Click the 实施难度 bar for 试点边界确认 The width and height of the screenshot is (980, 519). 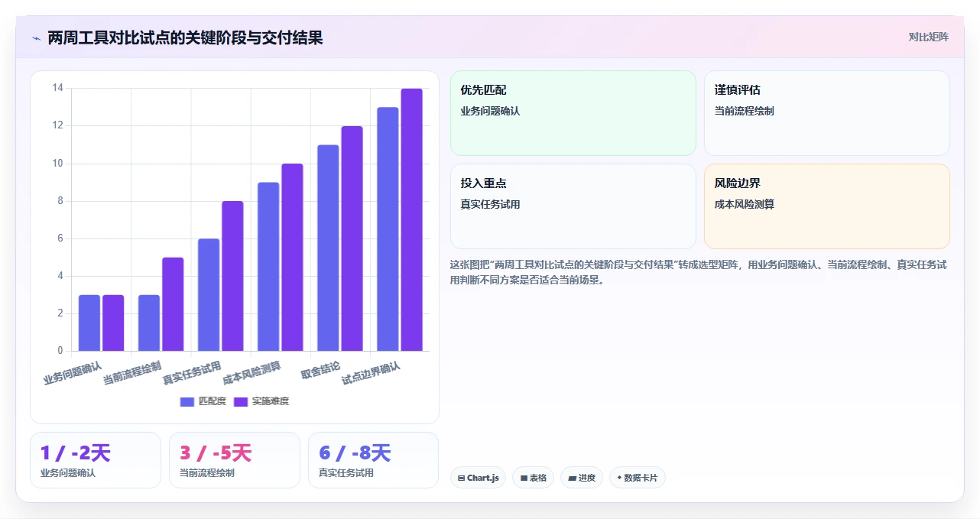411,220
